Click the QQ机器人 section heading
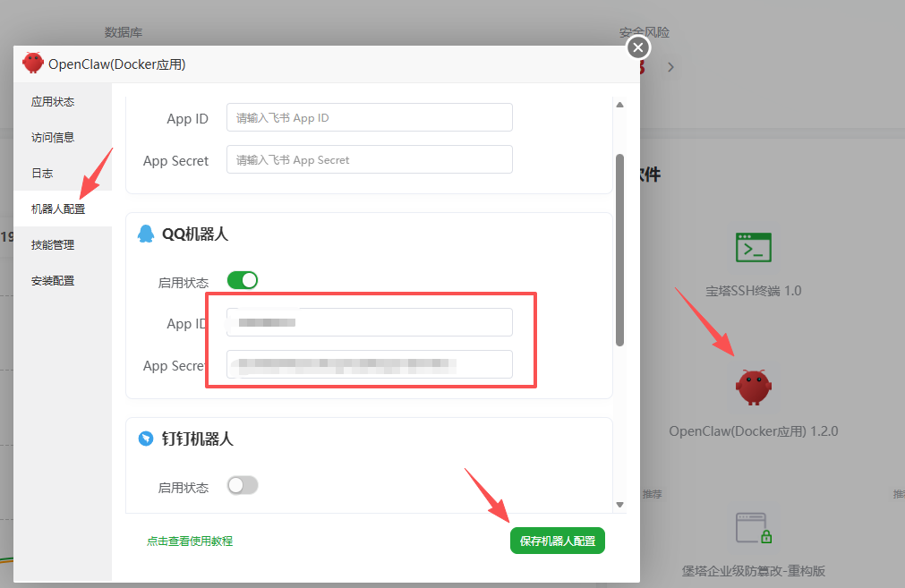The width and height of the screenshot is (905, 588). point(195,234)
